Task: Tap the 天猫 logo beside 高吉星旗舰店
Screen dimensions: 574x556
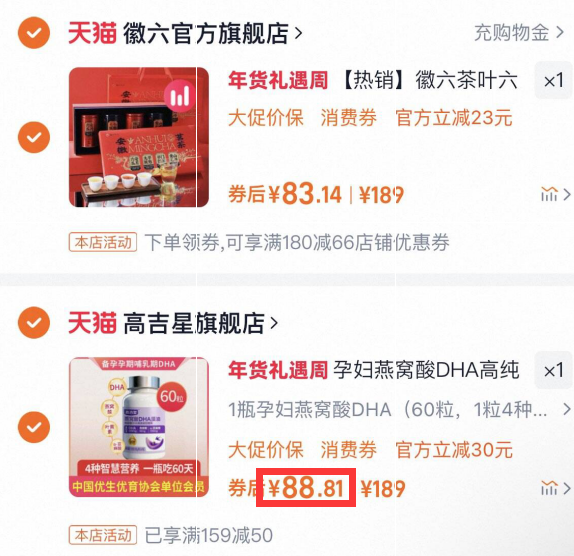Action: tap(92, 323)
